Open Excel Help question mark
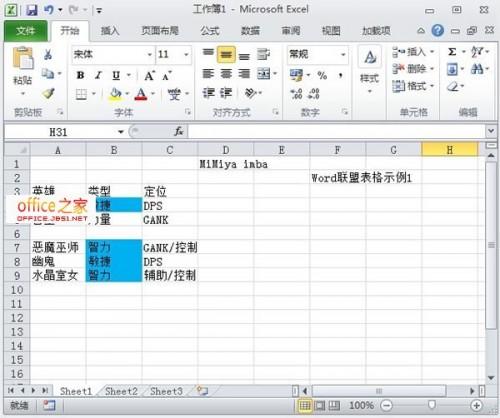500x418 pixels. click(438, 31)
